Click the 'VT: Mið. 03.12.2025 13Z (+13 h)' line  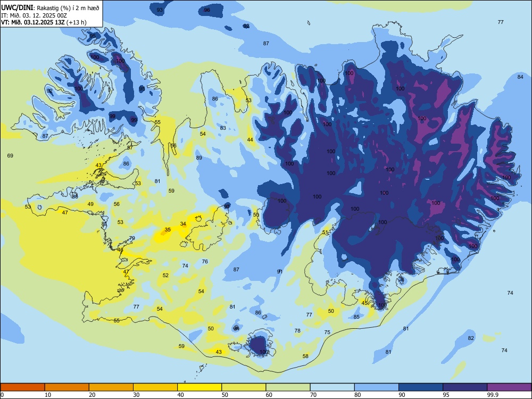44,22
